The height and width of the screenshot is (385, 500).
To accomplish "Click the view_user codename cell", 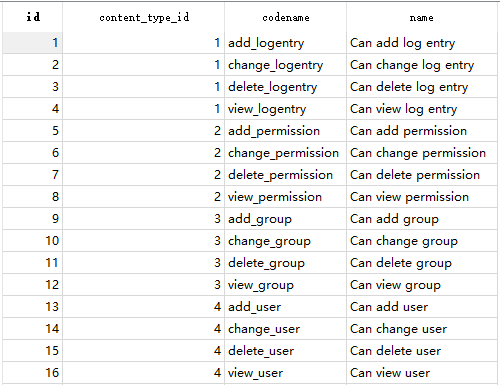I will pos(286,373).
